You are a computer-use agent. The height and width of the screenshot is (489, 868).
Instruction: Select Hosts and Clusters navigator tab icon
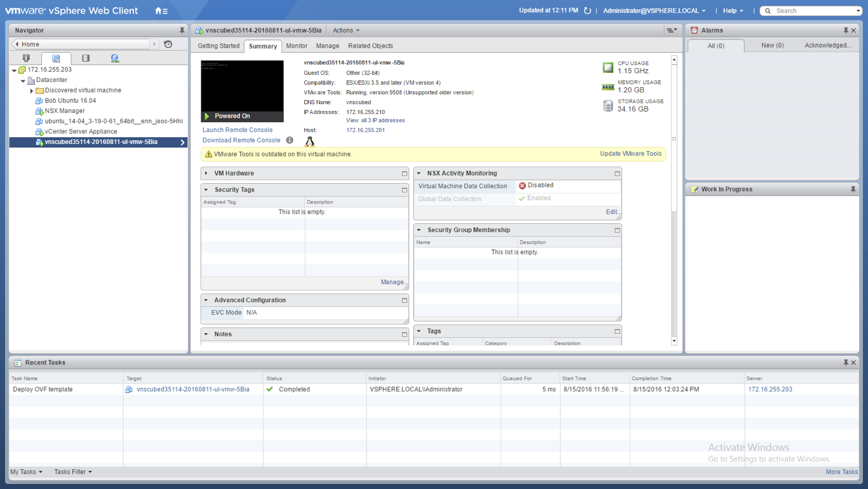point(26,58)
